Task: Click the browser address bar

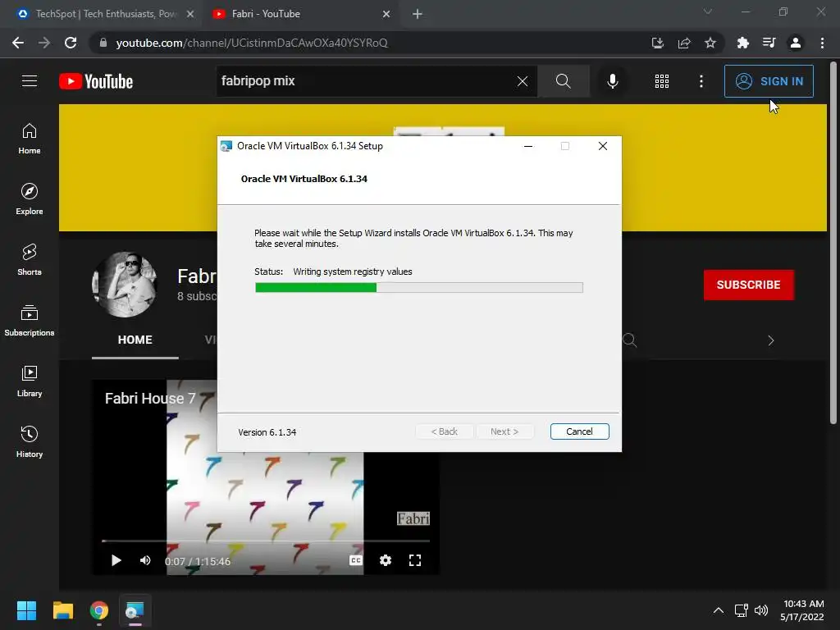Action: [x=370, y=43]
